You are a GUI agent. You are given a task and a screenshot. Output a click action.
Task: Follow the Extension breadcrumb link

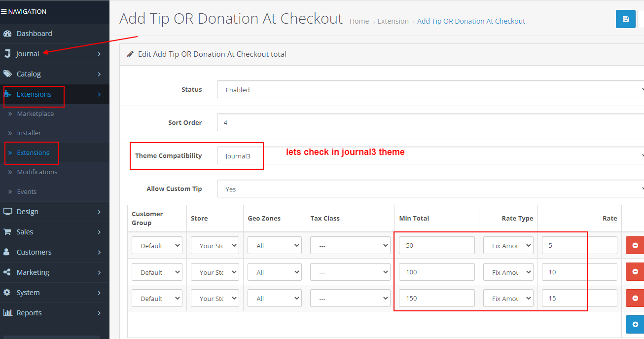pos(393,21)
